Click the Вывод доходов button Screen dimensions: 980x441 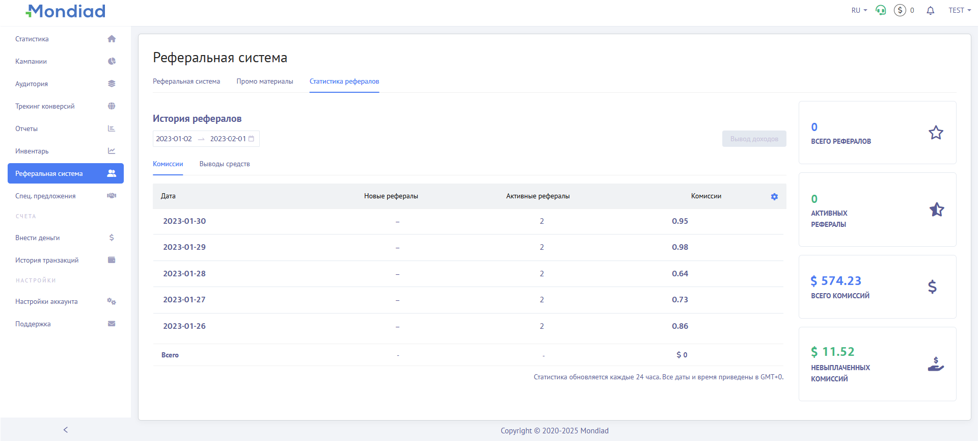click(x=754, y=139)
